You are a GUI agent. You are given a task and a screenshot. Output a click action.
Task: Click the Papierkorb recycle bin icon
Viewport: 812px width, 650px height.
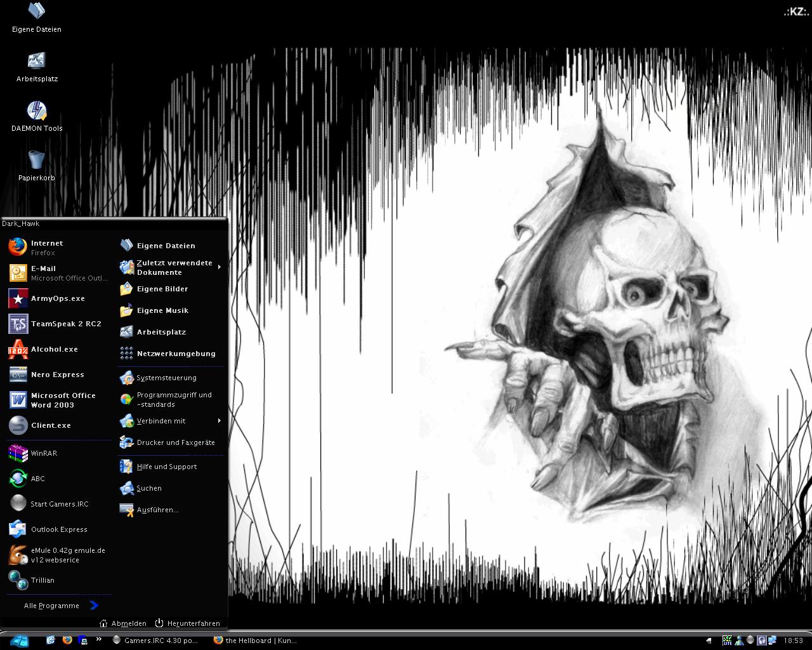37,165
